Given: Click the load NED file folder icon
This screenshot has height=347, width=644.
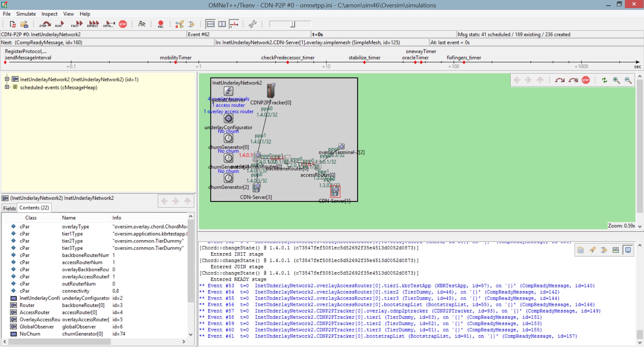Looking at the screenshot, I should click(24, 24).
